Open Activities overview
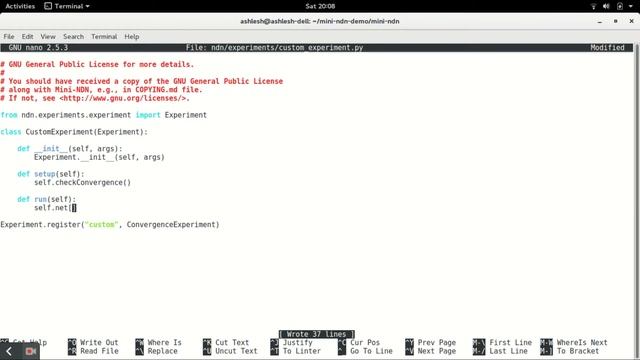640x360 pixels. point(20,6)
